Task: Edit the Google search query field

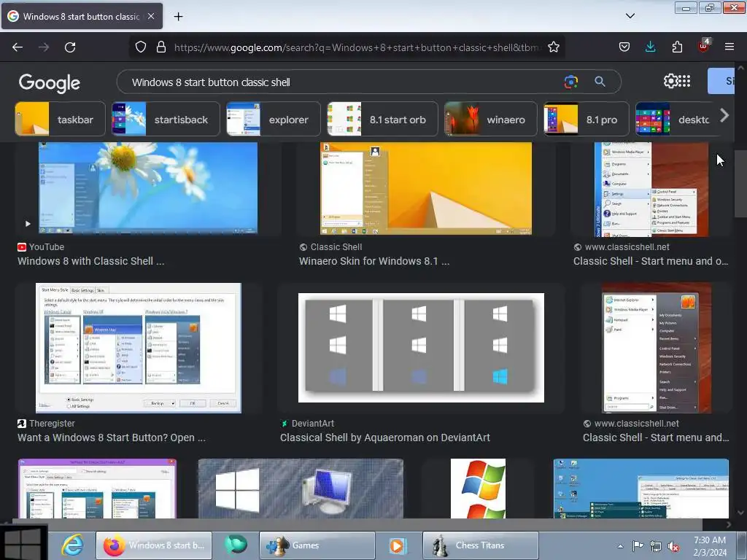Action: pos(343,82)
